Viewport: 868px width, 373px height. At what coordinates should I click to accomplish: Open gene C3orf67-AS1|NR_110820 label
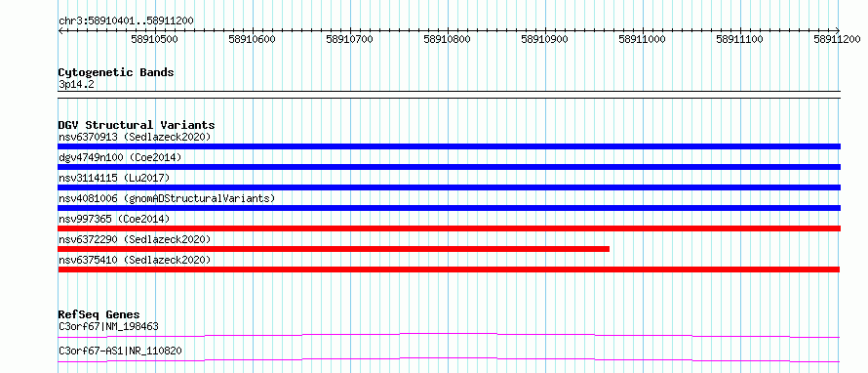[x=120, y=351]
